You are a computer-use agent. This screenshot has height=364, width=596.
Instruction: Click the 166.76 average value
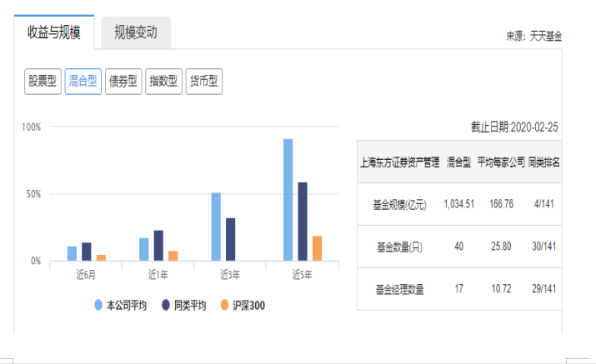[x=501, y=204]
